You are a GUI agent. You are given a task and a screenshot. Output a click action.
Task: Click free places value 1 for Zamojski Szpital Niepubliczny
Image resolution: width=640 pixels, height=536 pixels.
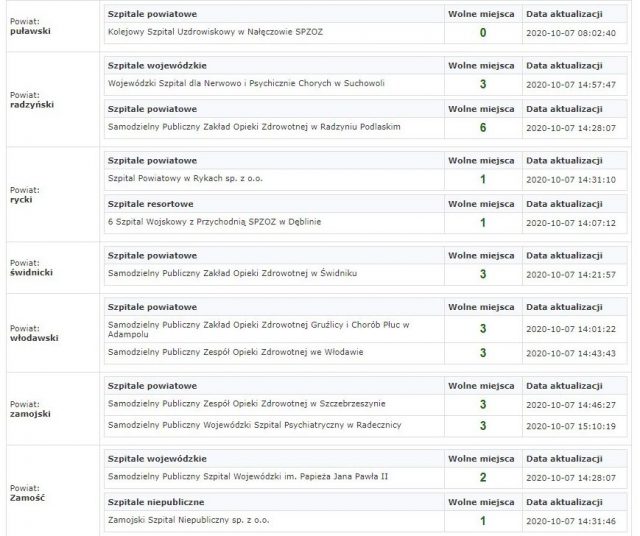483,521
